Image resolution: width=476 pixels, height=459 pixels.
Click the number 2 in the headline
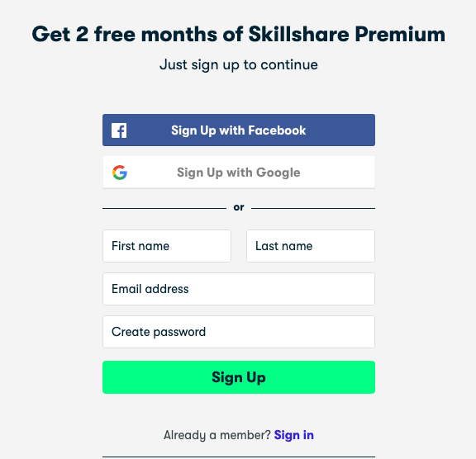point(82,34)
